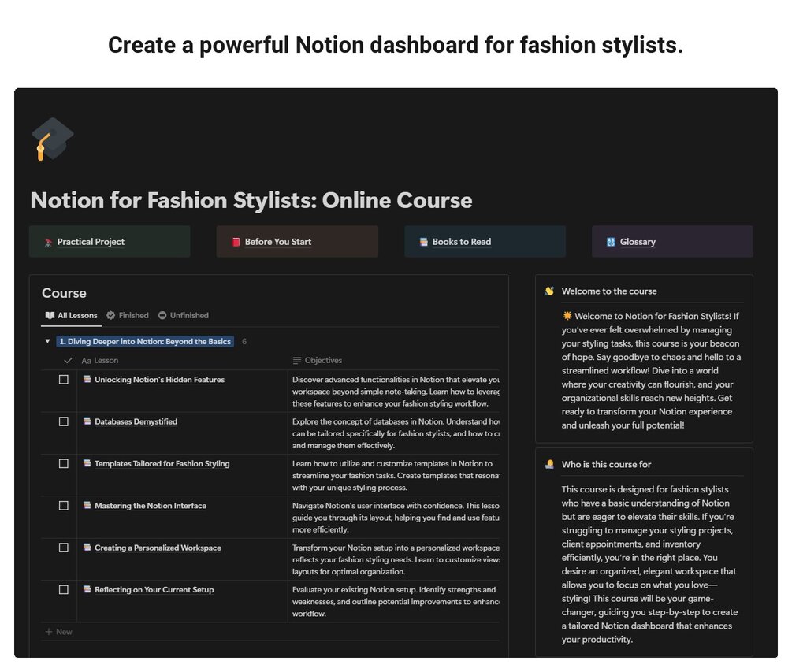Open the Unfinished lessons tab

[x=184, y=316]
